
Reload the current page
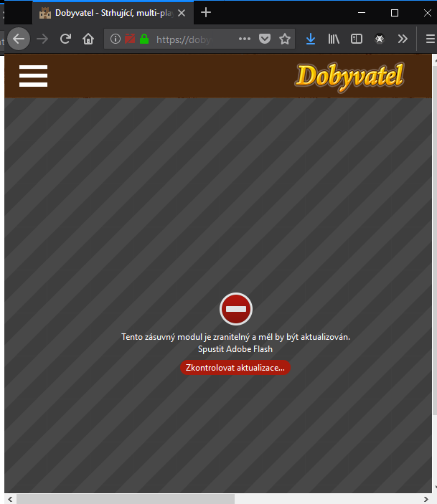pos(65,39)
